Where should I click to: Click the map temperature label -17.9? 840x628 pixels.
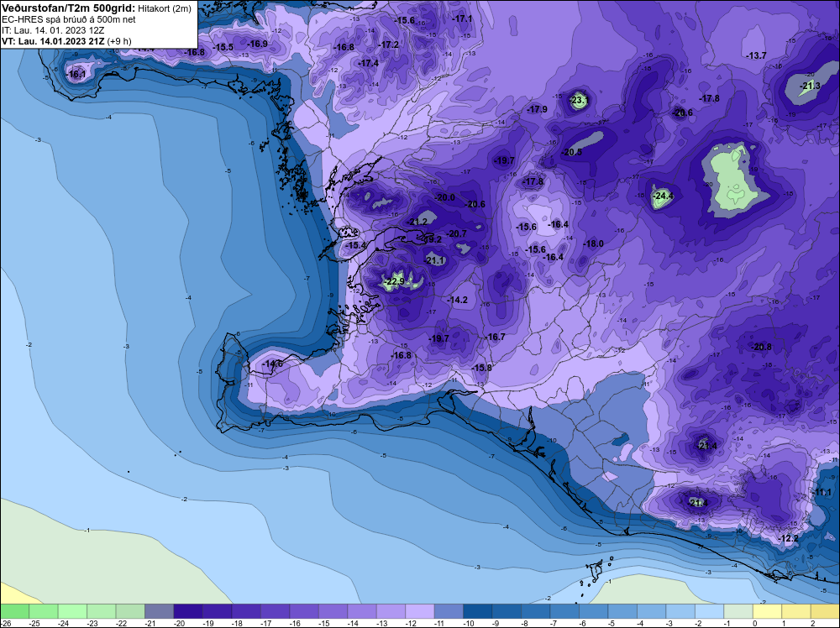coord(538,108)
